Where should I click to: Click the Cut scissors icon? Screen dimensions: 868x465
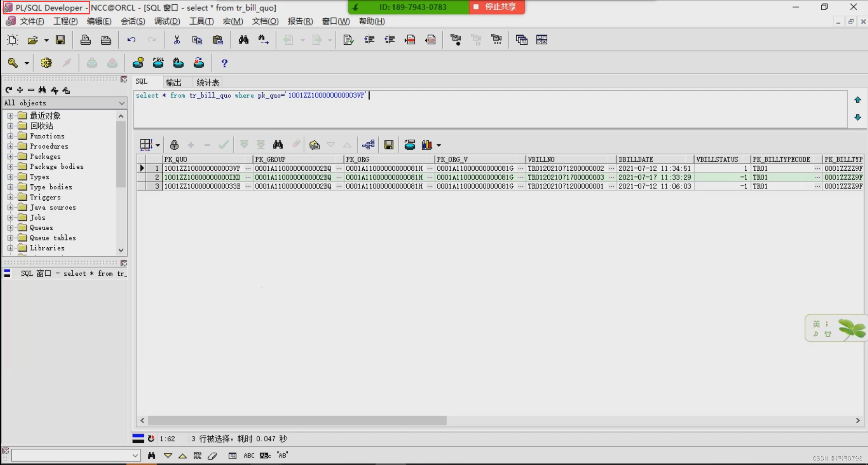(177, 40)
